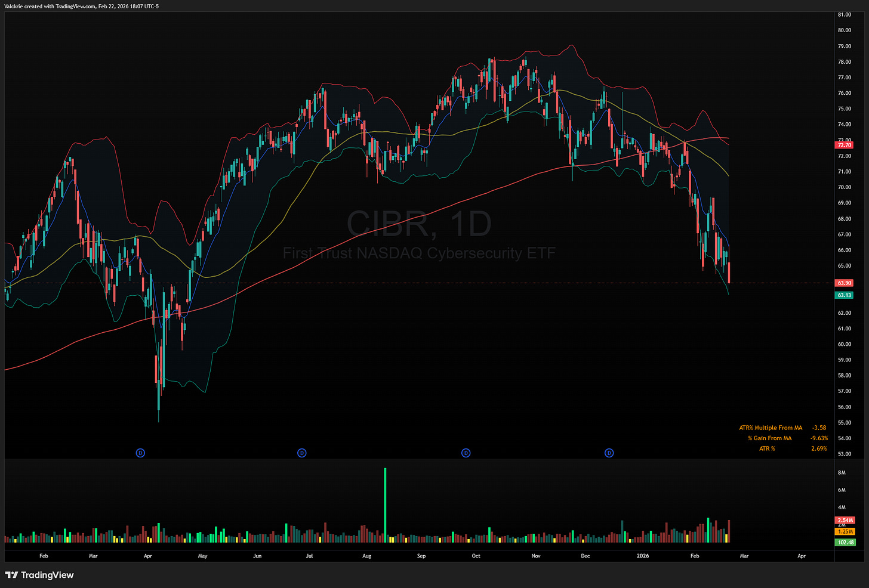This screenshot has height=588, width=869.
Task: Select the red 72.70 price label
Action: [x=845, y=145]
